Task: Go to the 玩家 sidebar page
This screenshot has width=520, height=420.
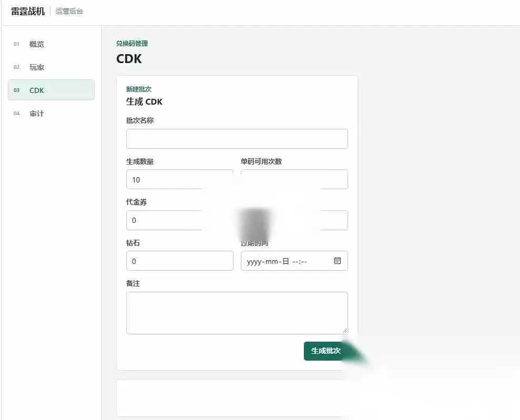Action: click(51, 67)
